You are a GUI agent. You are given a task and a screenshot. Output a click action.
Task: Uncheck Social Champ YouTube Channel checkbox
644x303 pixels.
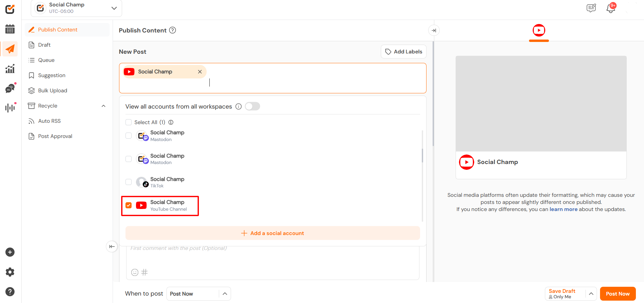[129, 205]
